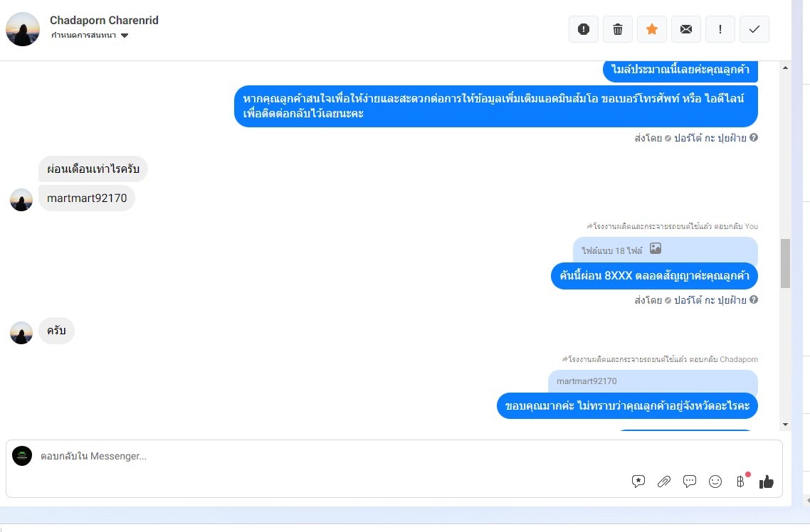Attach a file with paperclip icon
This screenshot has height=532, width=810.
pos(664,482)
